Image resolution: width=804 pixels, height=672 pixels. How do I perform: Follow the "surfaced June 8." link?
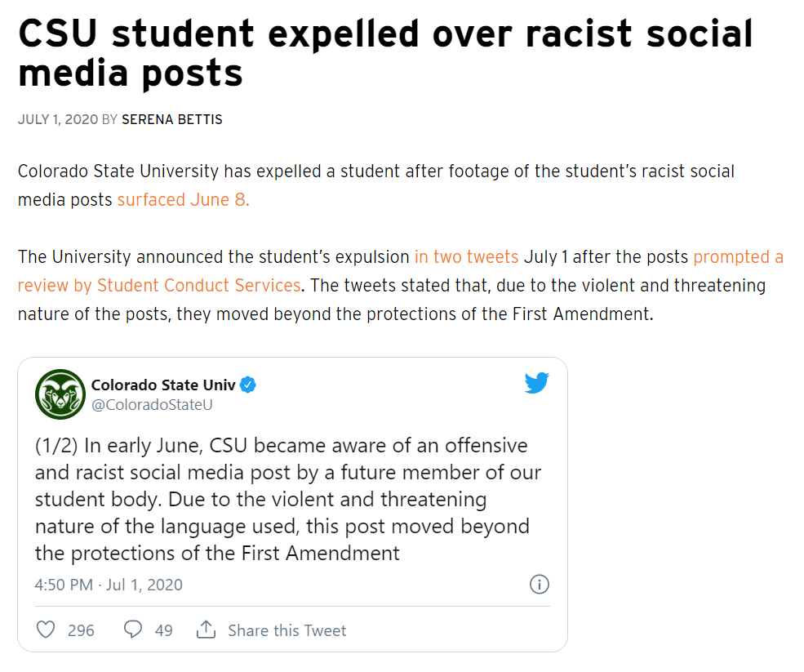[183, 199]
